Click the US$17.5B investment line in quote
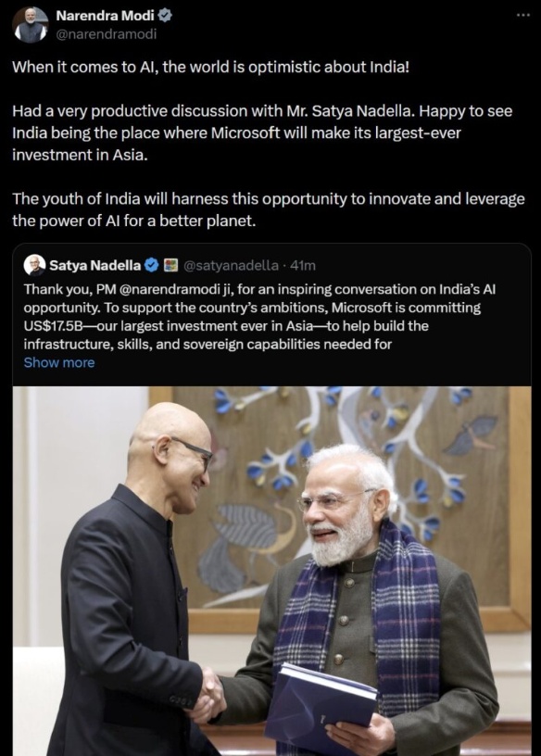Viewport: 541px width, 756px height. point(226,326)
